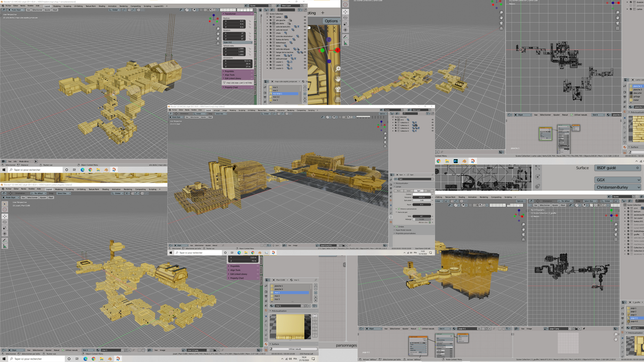Expand Propriétés personnalisées panel in center window

point(414,233)
